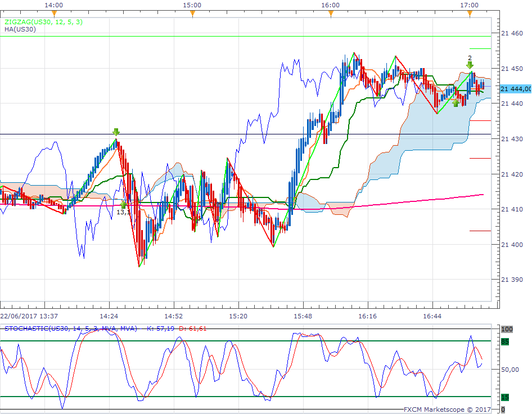Click the stochastic 50,00 level label
Screen dimensions: 532x414
coord(510,369)
